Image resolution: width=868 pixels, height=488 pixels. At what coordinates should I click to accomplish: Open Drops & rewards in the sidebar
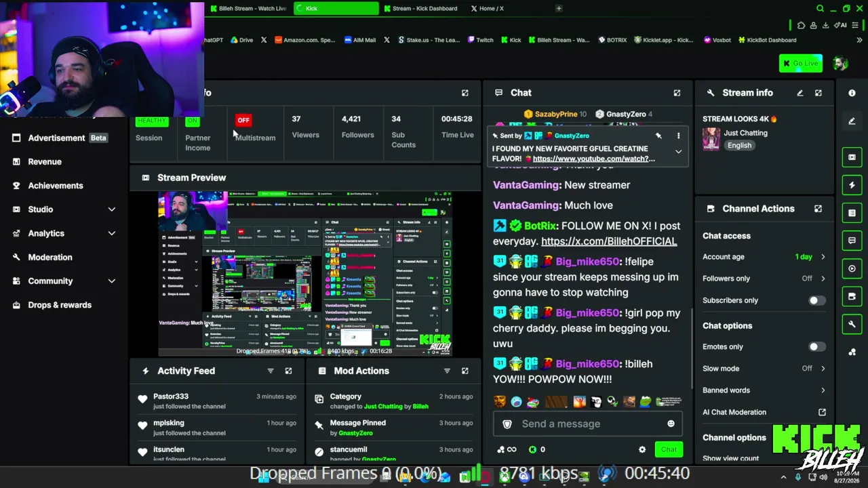coord(60,305)
